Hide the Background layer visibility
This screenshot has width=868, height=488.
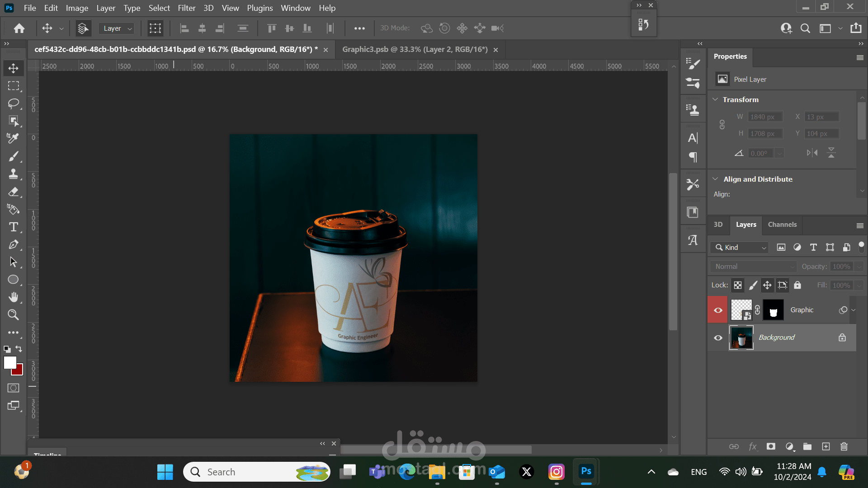pos(718,338)
